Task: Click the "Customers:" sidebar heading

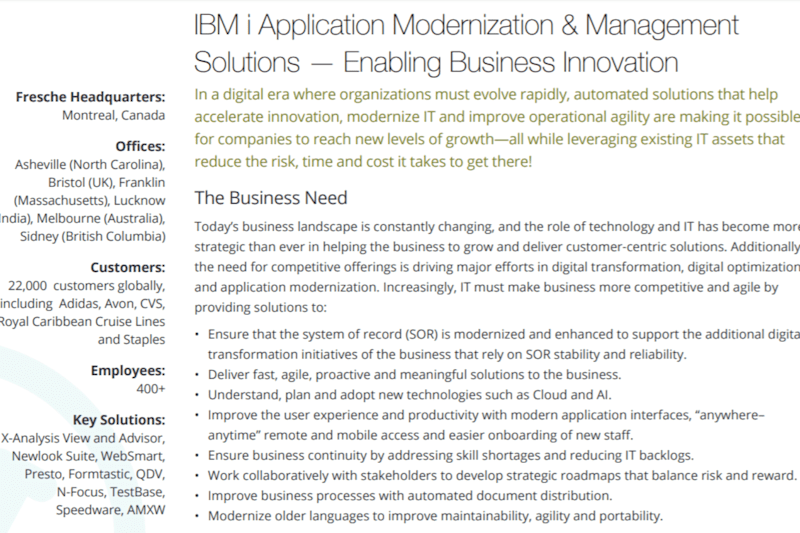Action: tap(128, 267)
